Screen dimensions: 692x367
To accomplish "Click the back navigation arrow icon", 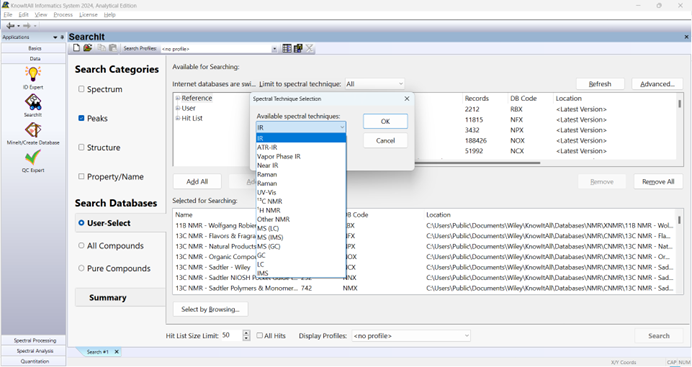I will coord(11,26).
